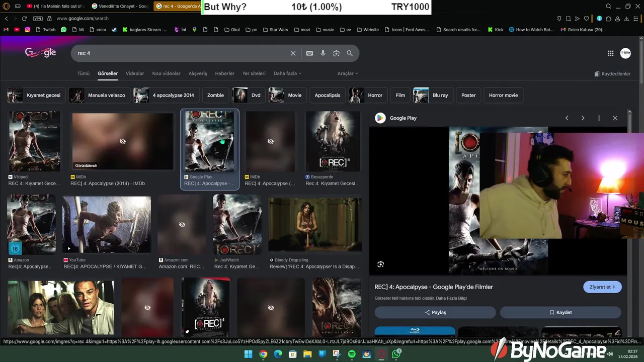
Task: Go to next image in preview panel
Action: tap(583, 118)
